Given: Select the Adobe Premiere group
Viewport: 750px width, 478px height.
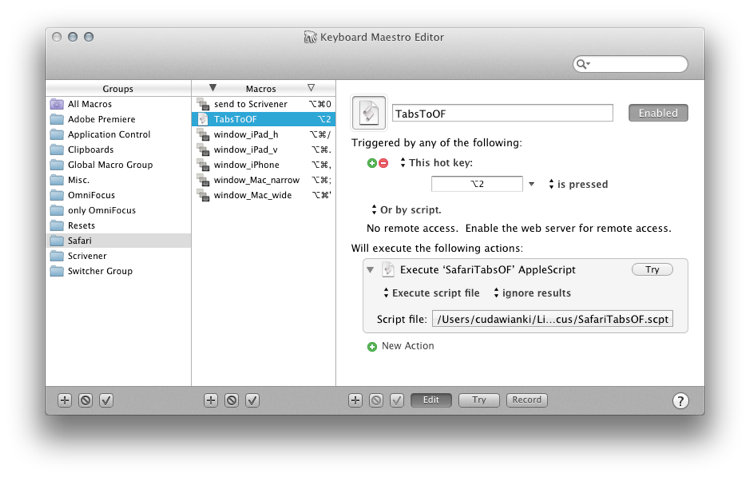Looking at the screenshot, I should point(119,119).
